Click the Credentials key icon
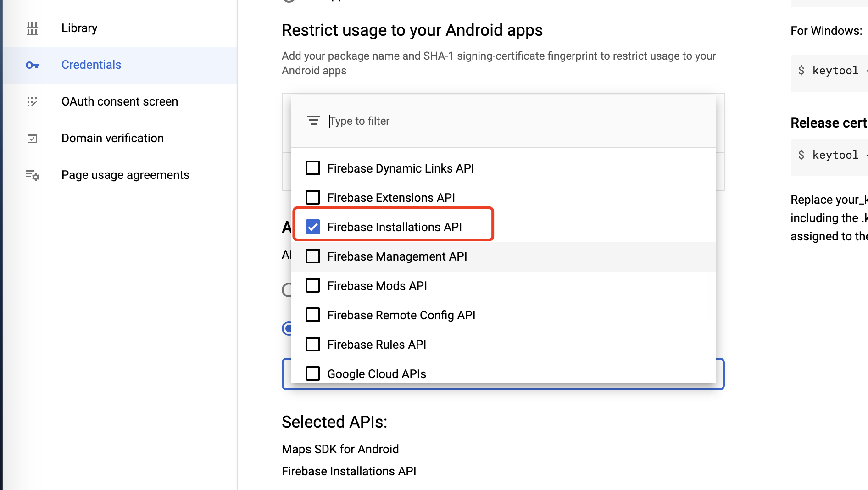The image size is (868, 490). 32,65
